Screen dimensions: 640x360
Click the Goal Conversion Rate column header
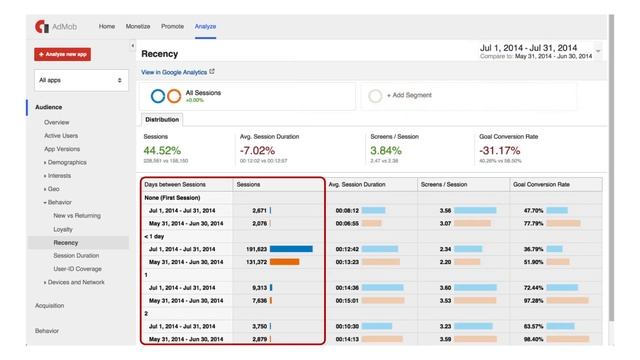click(x=541, y=184)
